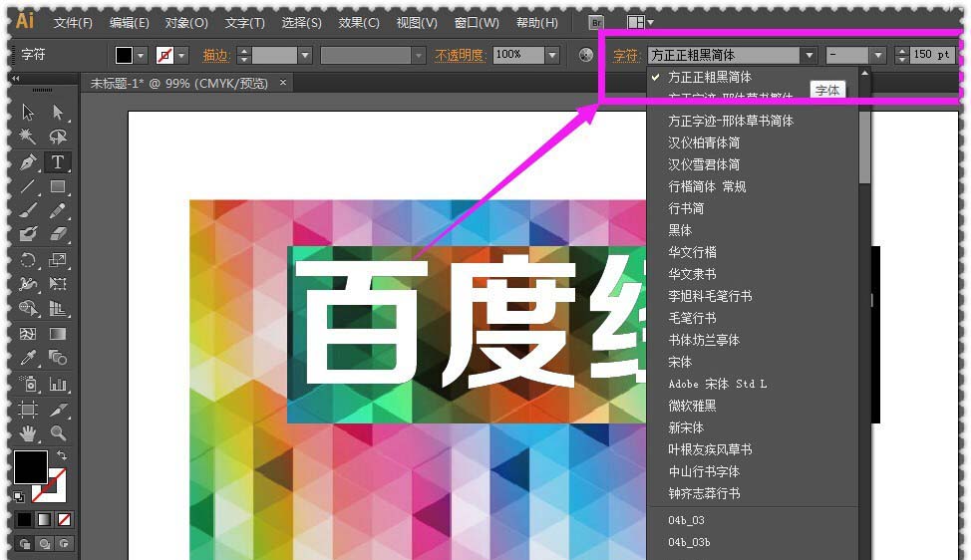Enable Draw Inside mode
The width and height of the screenshot is (971, 560).
pyautogui.click(x=65, y=544)
